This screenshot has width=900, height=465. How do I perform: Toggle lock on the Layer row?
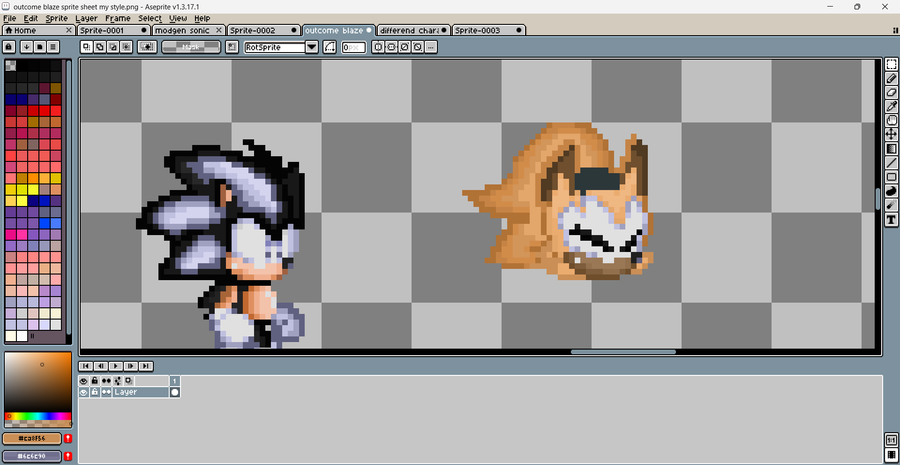coord(95,392)
